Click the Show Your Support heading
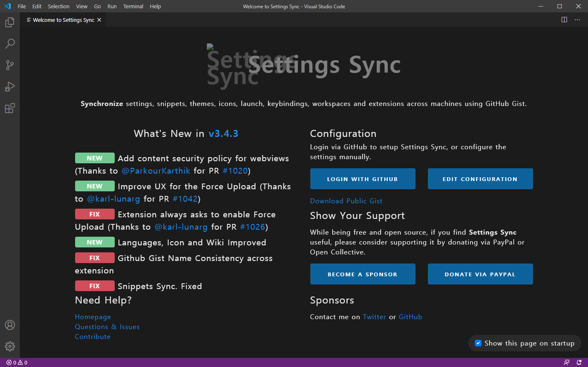588x367 pixels. coord(357,216)
